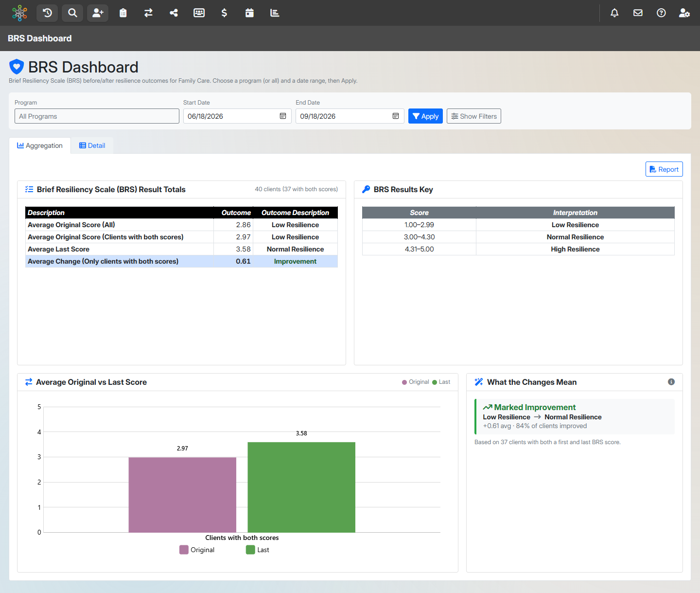700x593 pixels.
Task: Open the End Date calendar picker icon
Action: (396, 116)
